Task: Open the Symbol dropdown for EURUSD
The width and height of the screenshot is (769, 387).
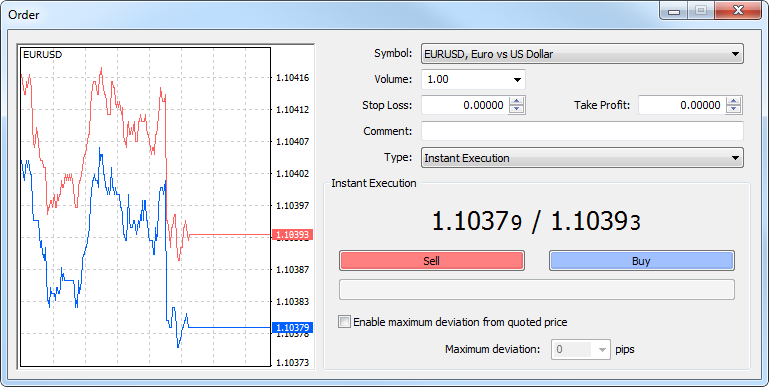Action: (582, 53)
